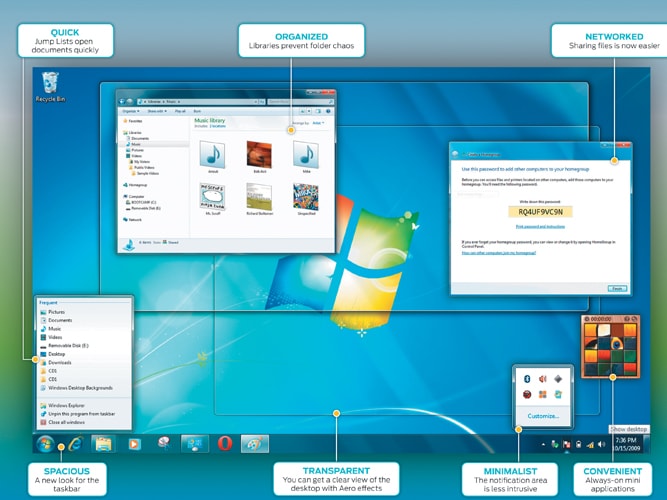Open Opera browser from the taskbar

tap(225, 443)
